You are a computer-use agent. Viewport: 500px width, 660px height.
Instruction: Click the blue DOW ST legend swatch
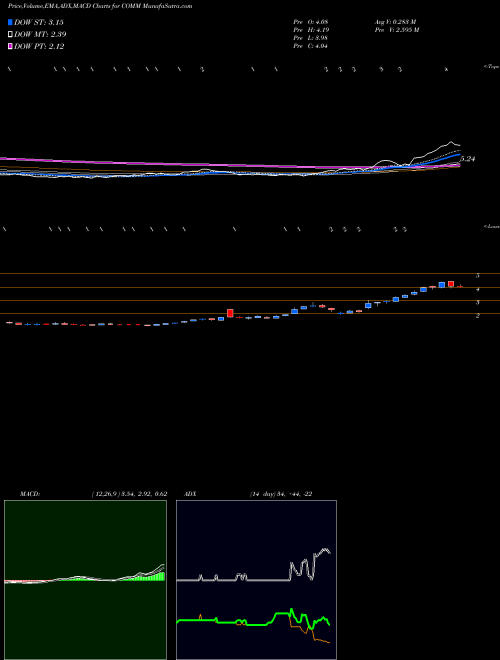pos(10,22)
